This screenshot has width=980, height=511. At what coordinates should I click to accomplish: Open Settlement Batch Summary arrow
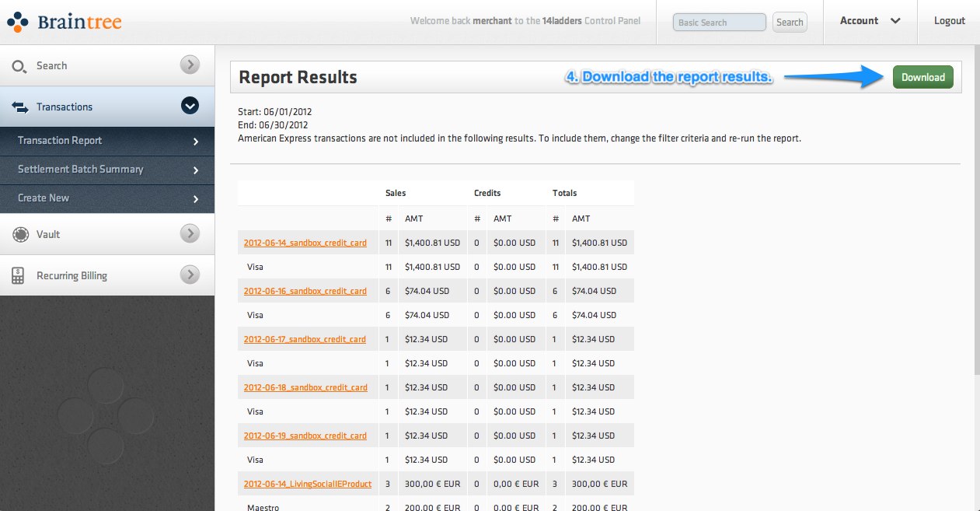[x=196, y=170]
